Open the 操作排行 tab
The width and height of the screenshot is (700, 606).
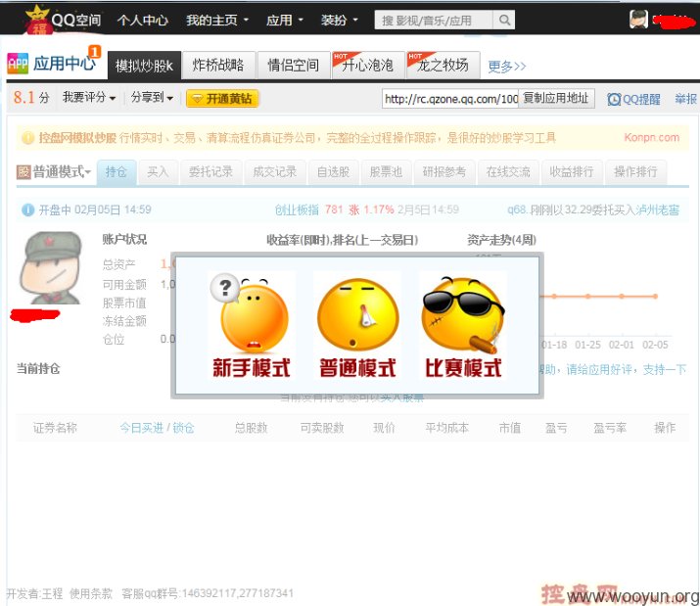(635, 172)
